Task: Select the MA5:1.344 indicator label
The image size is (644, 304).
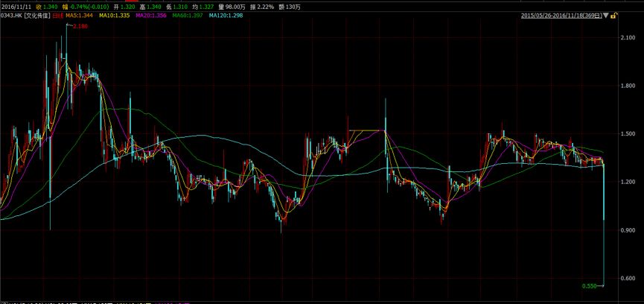Action: (x=79, y=15)
